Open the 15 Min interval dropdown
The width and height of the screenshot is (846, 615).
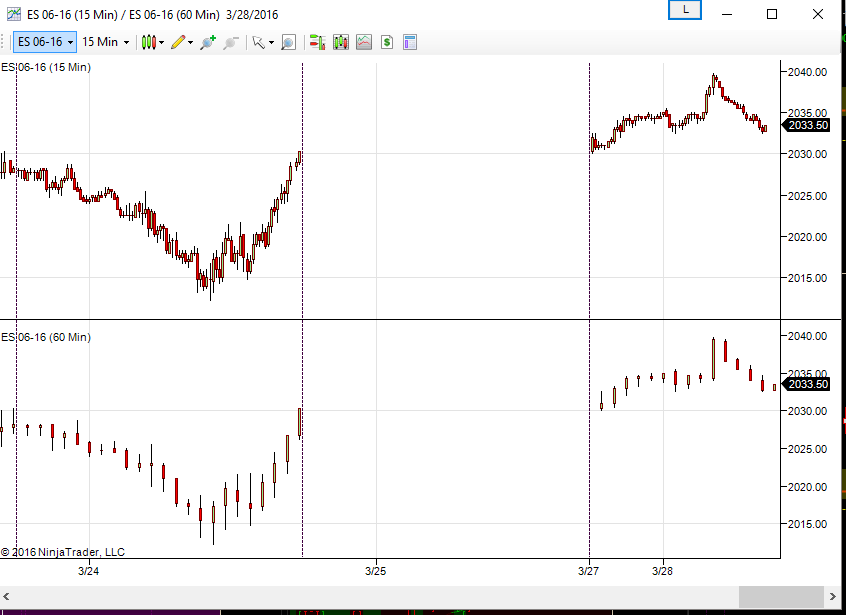pos(105,42)
